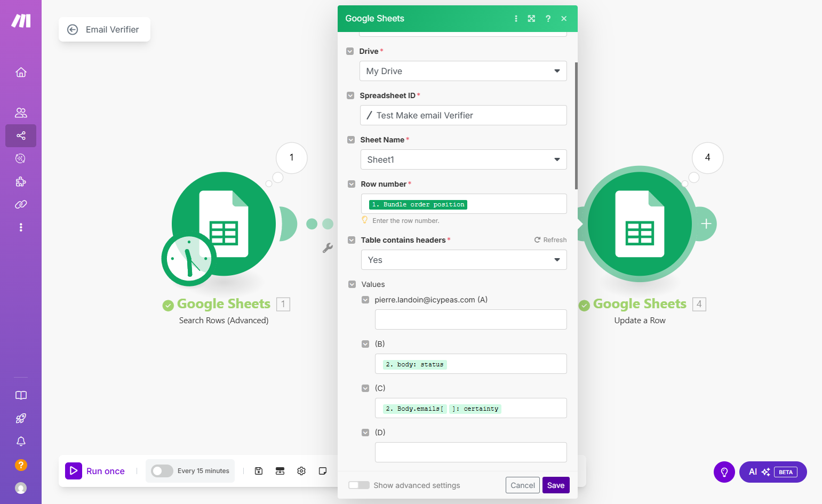Click the purple lightbulb explain-flow button
822x504 pixels.
point(724,472)
